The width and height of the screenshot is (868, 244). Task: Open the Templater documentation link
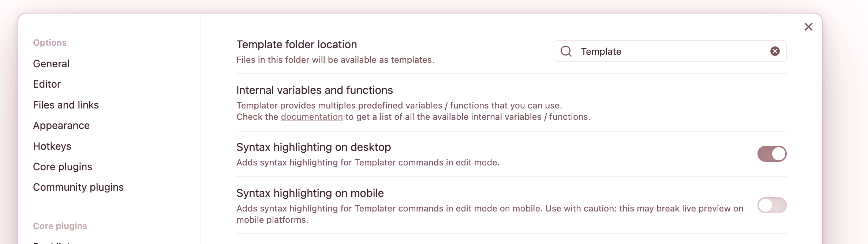click(x=312, y=117)
